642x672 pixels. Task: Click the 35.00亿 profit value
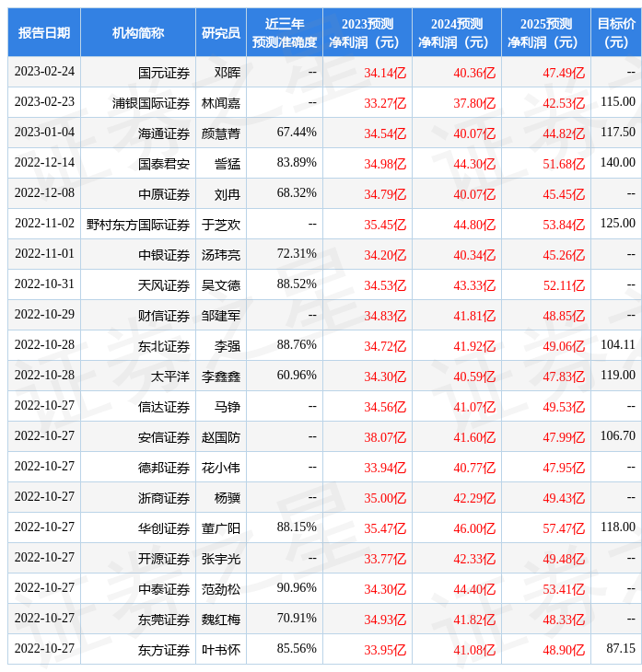click(x=385, y=499)
